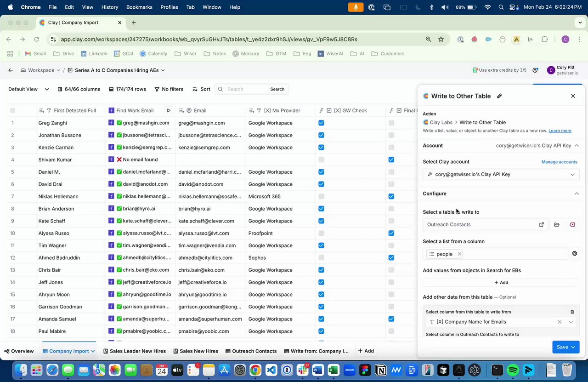The width and height of the screenshot is (588, 382).
Task: Run the Find Work Email column play button
Action: click(169, 110)
